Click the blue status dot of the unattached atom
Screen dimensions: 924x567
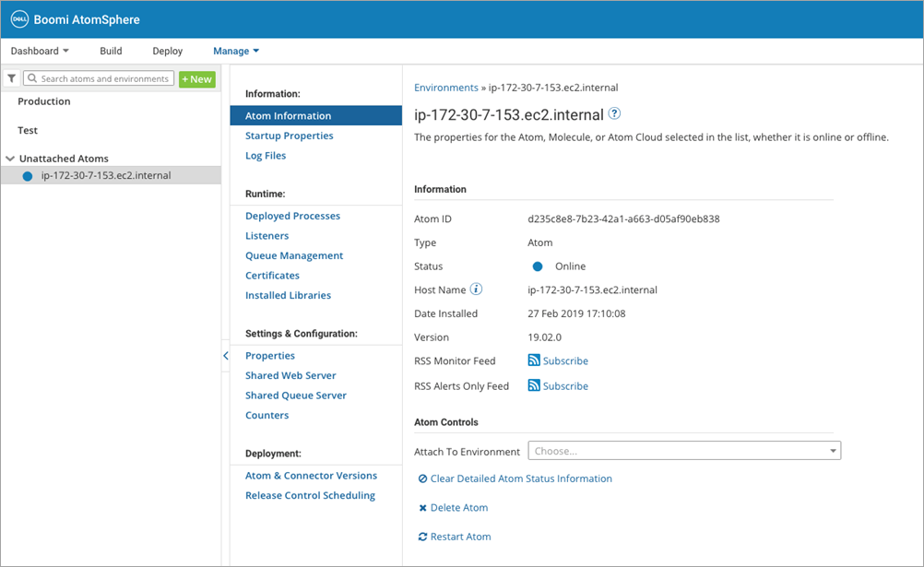tap(27, 176)
